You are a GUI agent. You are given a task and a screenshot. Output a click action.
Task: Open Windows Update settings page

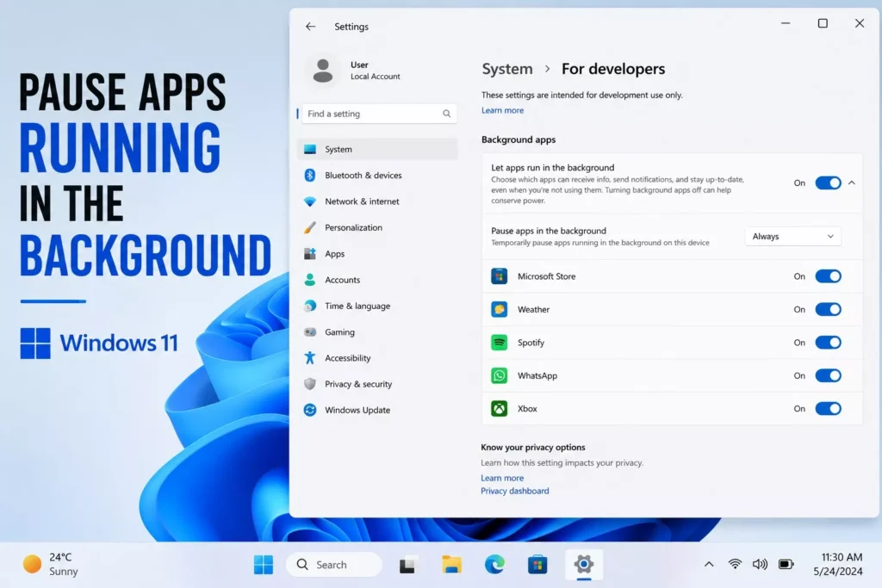point(377,410)
